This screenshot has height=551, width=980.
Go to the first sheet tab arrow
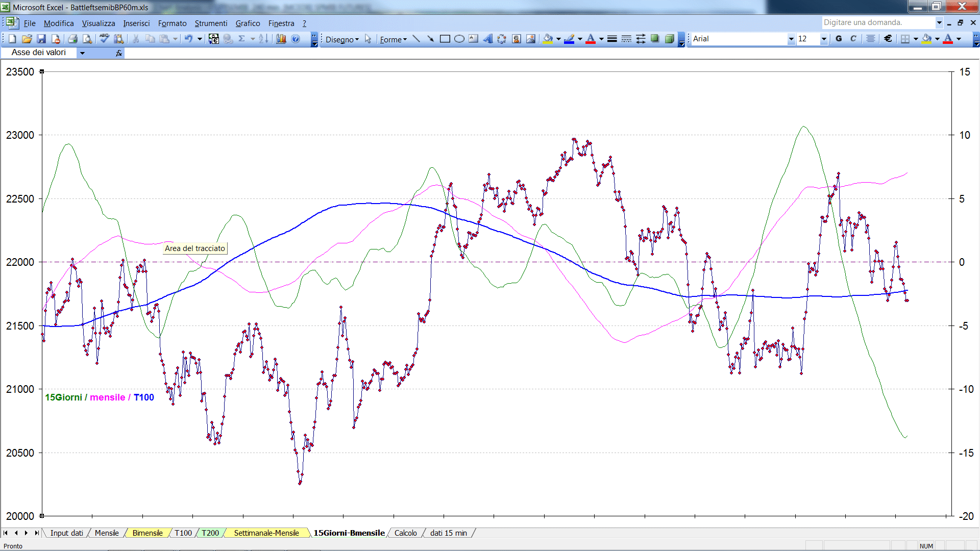pyautogui.click(x=6, y=533)
